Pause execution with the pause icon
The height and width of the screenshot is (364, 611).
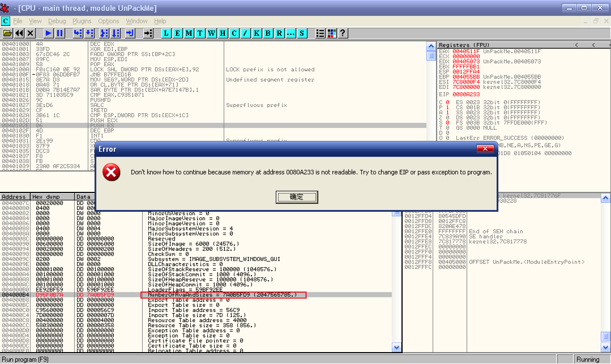pyautogui.click(x=60, y=33)
